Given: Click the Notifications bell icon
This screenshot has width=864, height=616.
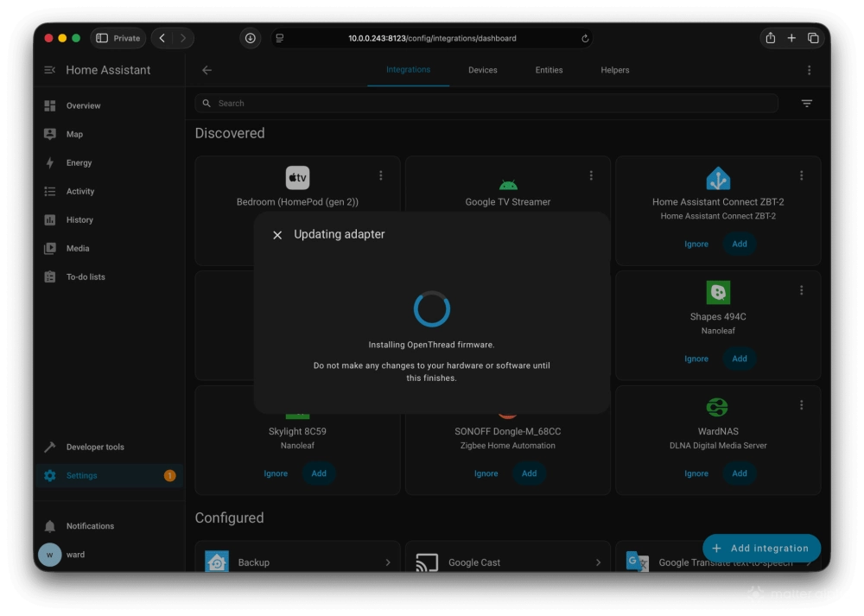Looking at the screenshot, I should tap(50, 525).
